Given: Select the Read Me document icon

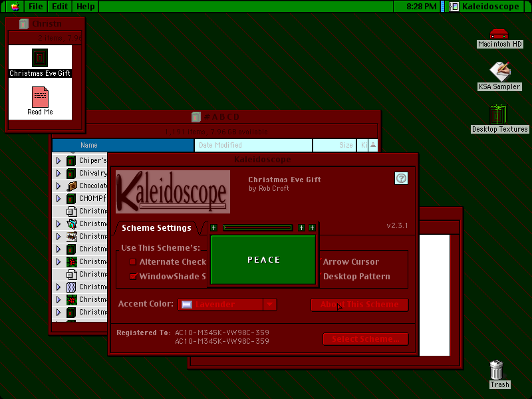Looking at the screenshot, I should [40, 97].
